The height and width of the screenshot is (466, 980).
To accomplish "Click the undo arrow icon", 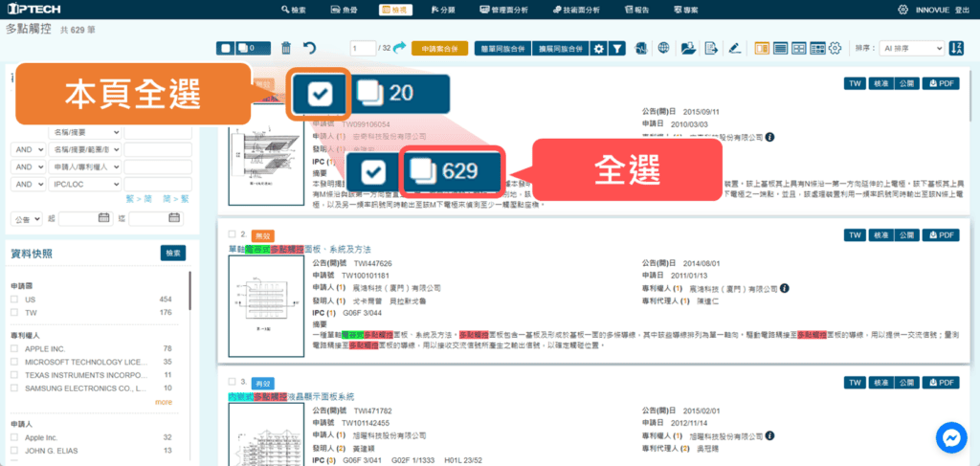I will click(x=309, y=48).
